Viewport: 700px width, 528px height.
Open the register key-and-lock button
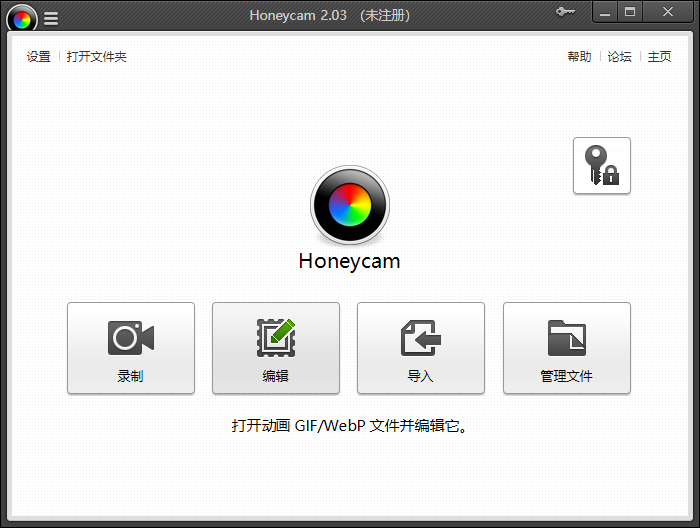(601, 166)
